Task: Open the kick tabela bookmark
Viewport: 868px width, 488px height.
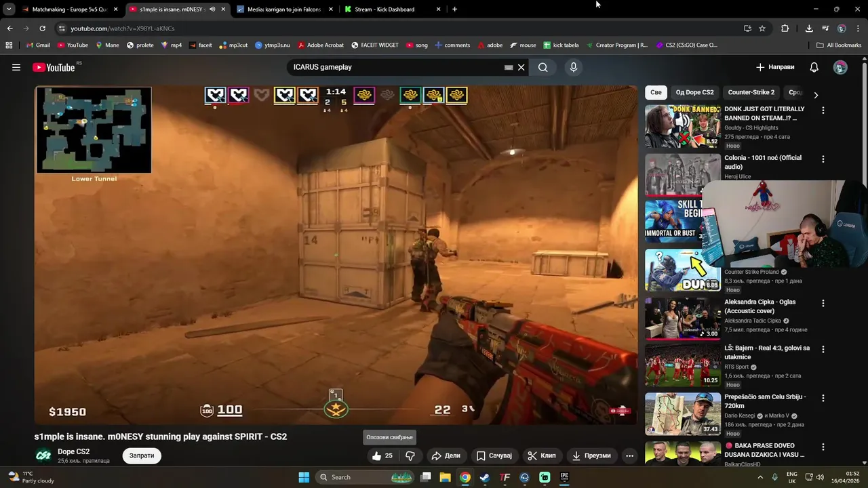Action: click(561, 45)
